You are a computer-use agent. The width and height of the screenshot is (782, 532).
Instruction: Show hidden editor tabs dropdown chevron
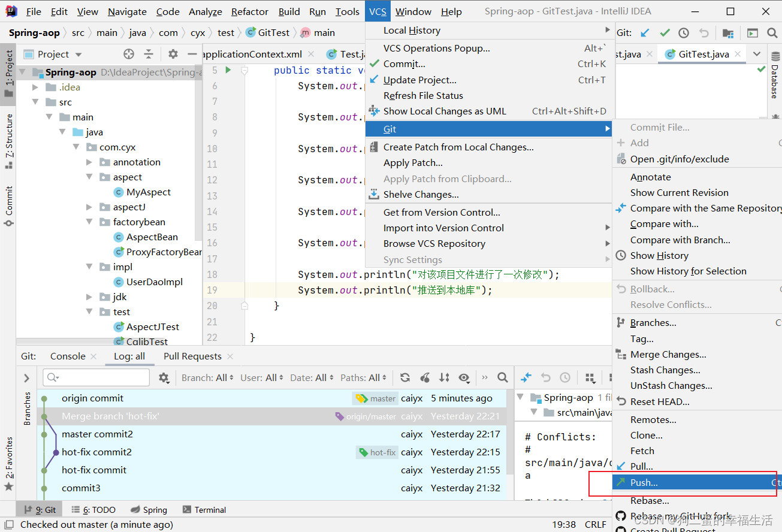click(x=757, y=54)
